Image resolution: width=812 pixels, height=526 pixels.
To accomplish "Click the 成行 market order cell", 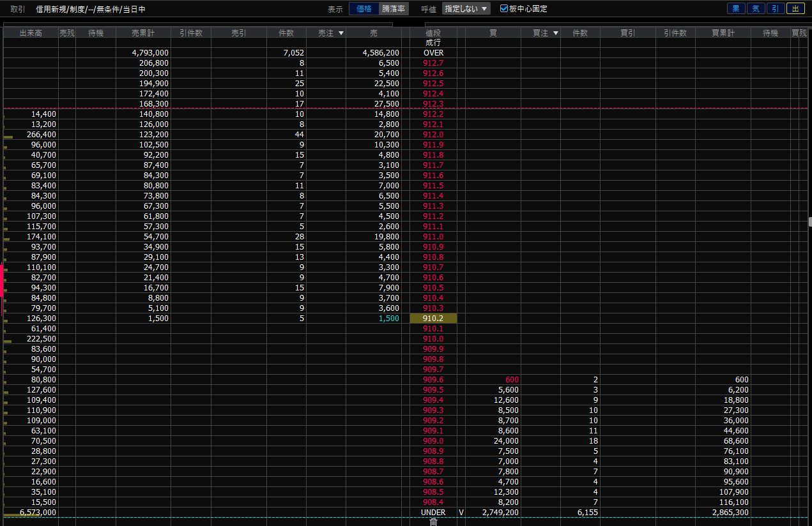I will coord(433,43).
